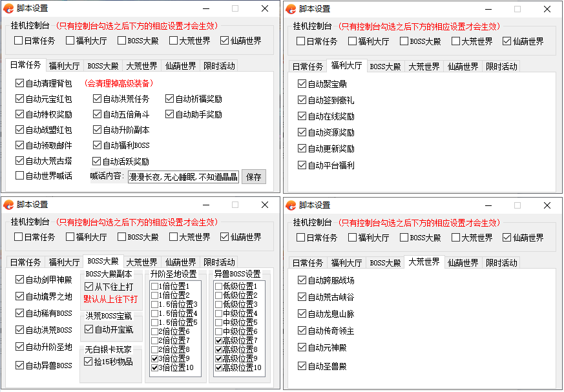
Task: Open 限时活动 tab in window showing 自动聚宝鼎
Action: pyautogui.click(x=501, y=67)
